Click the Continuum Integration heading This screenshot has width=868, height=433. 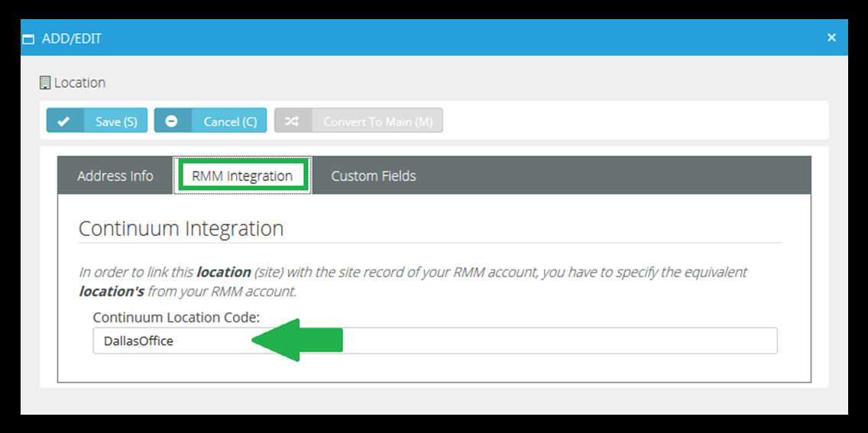click(181, 228)
